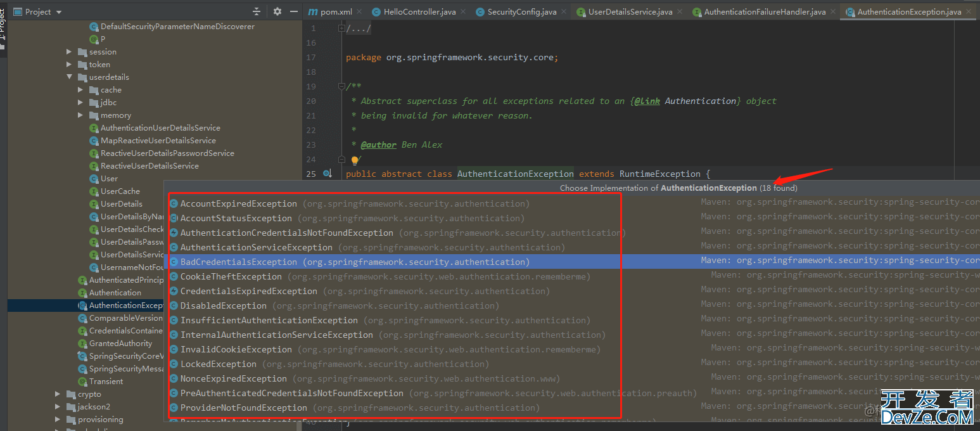Pick AuthenticationCredentialsNotFoundException from the list

tap(571, 233)
